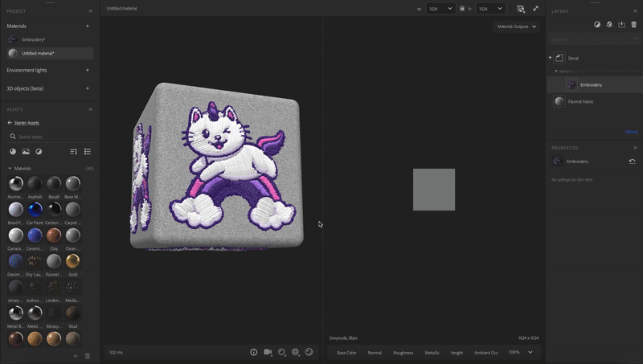Open the camera settings icon in viewport

click(x=268, y=352)
